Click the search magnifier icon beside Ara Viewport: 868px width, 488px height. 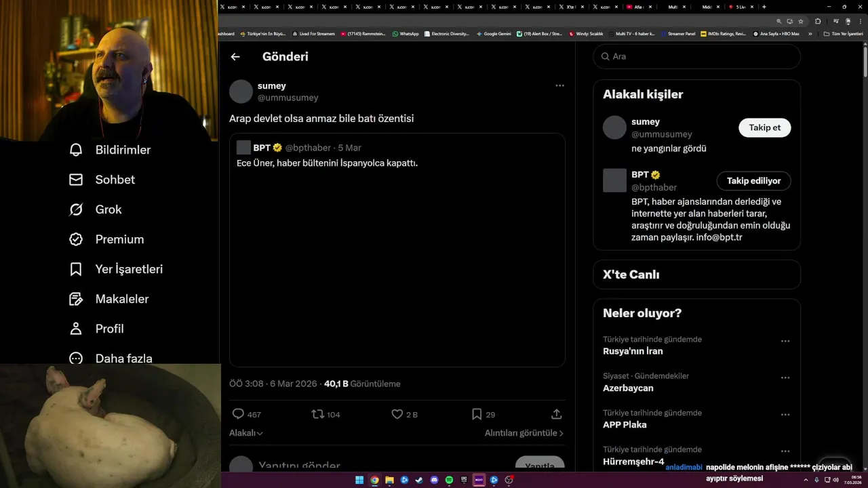[x=604, y=57]
